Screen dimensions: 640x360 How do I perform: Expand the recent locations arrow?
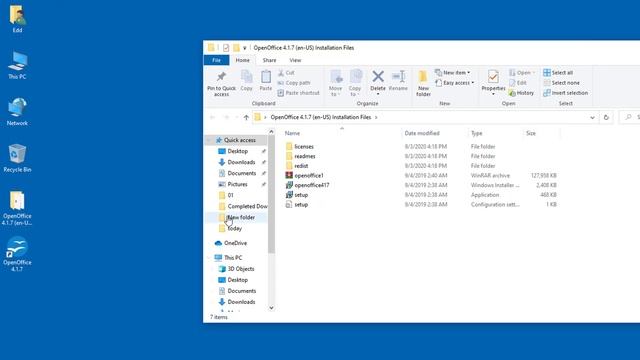tap(237, 118)
